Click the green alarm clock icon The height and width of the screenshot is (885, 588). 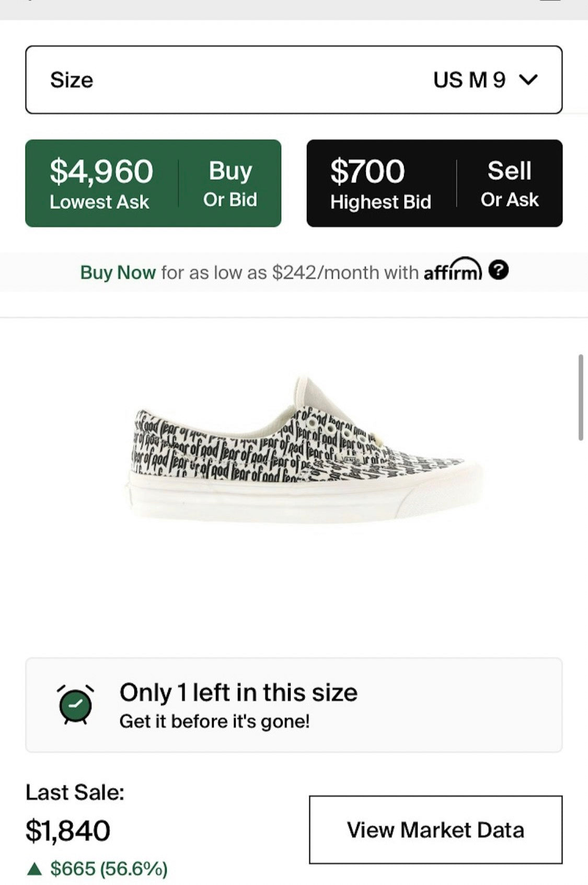point(76,705)
